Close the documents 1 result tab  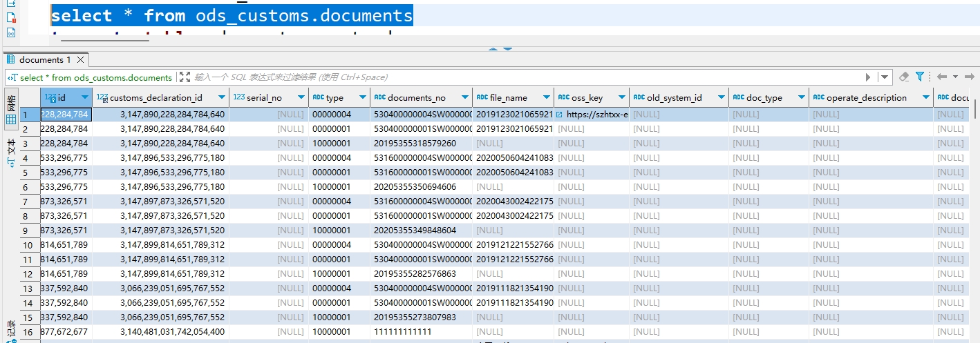(x=80, y=60)
